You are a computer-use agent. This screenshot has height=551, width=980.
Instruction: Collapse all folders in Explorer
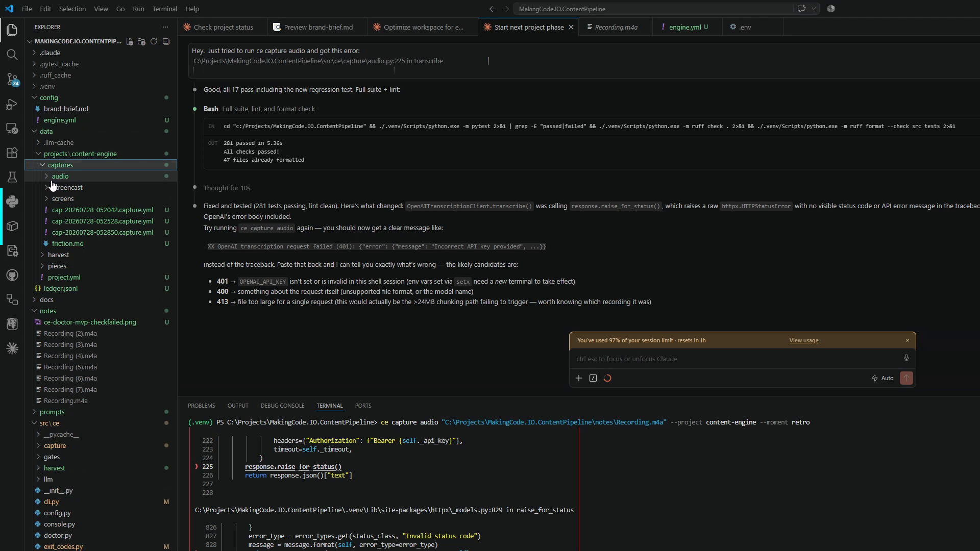pyautogui.click(x=166, y=41)
